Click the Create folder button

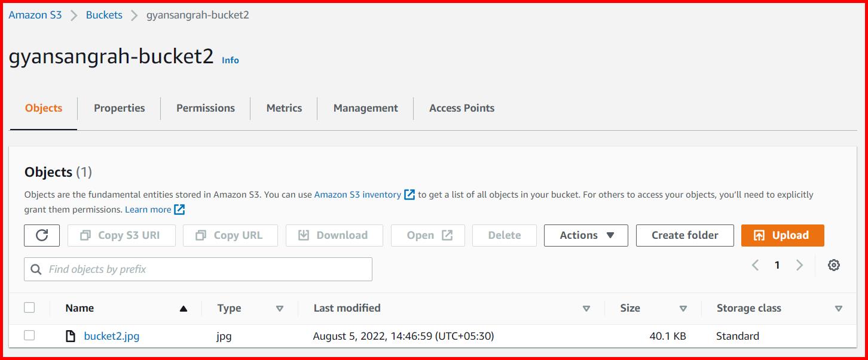coord(684,235)
